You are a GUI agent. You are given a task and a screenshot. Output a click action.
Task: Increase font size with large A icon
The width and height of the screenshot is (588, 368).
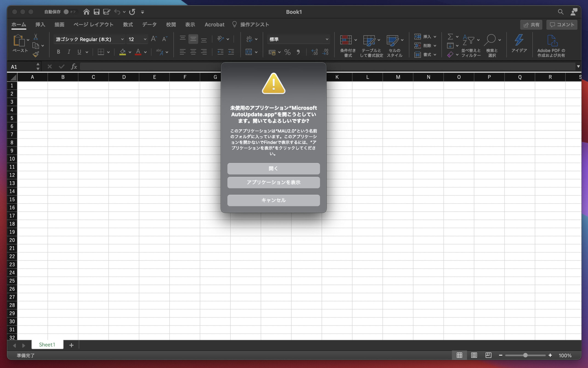154,39
